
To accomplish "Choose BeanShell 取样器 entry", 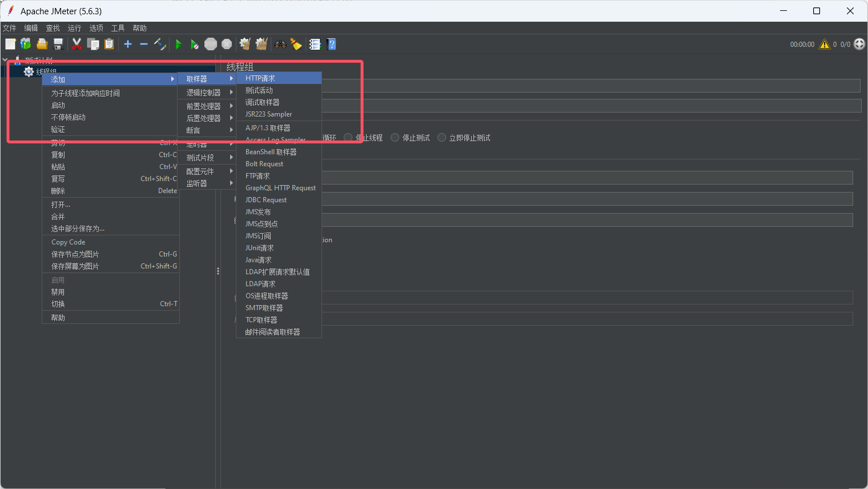I will click(x=279, y=152).
